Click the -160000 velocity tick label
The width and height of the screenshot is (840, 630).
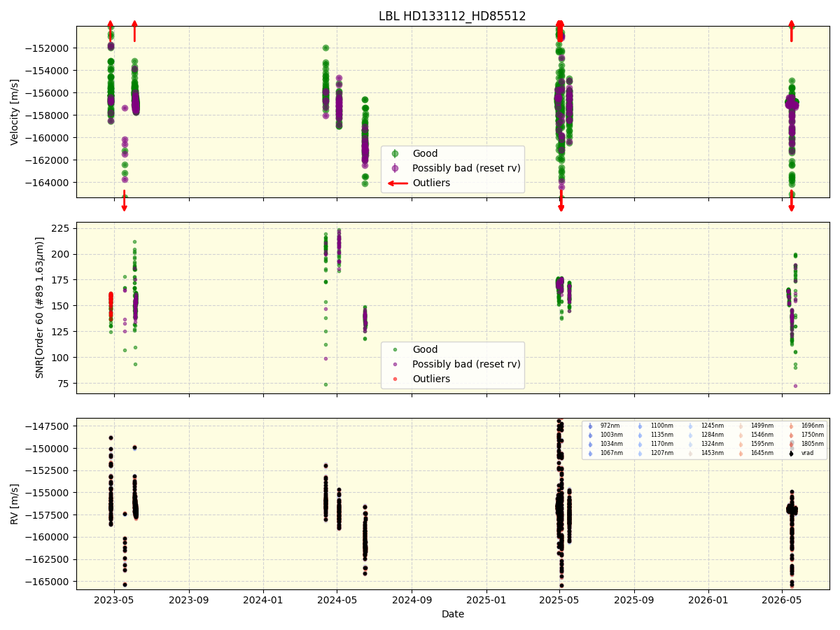pos(48,138)
